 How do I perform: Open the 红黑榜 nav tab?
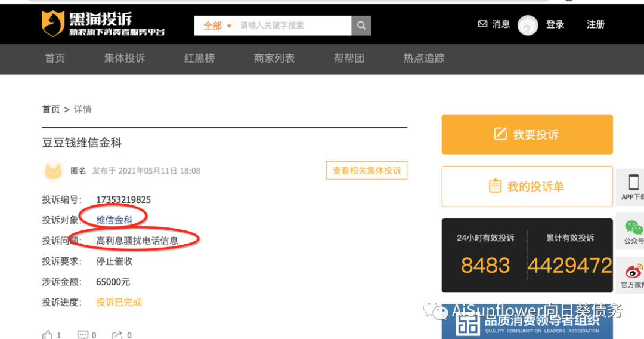(x=199, y=58)
